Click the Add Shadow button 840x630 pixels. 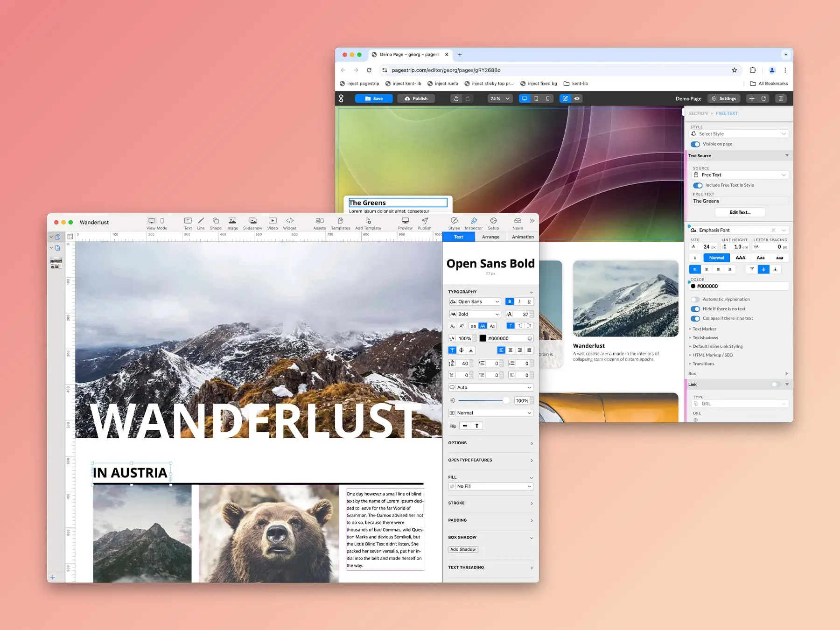[x=463, y=550]
